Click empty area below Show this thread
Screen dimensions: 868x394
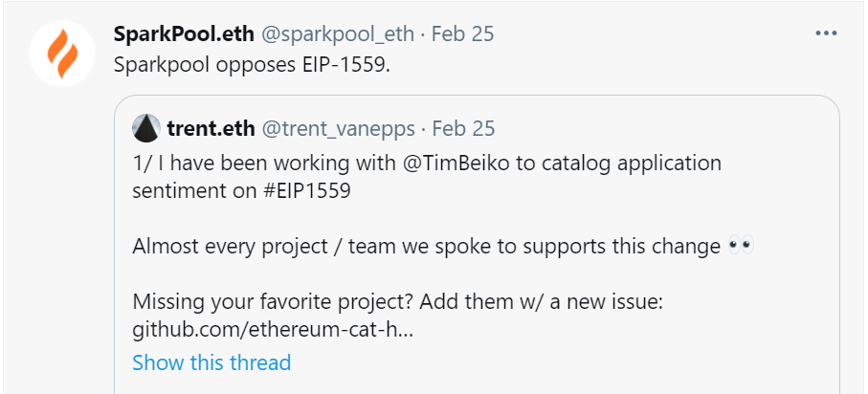(x=476, y=385)
